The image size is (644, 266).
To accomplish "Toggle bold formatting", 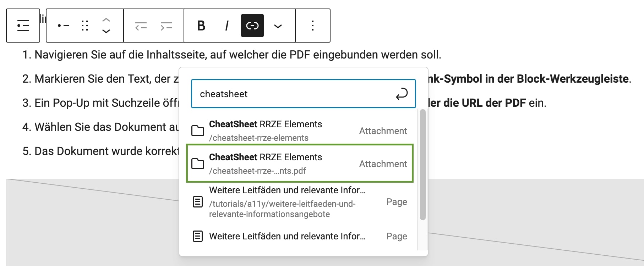I will pos(201,26).
